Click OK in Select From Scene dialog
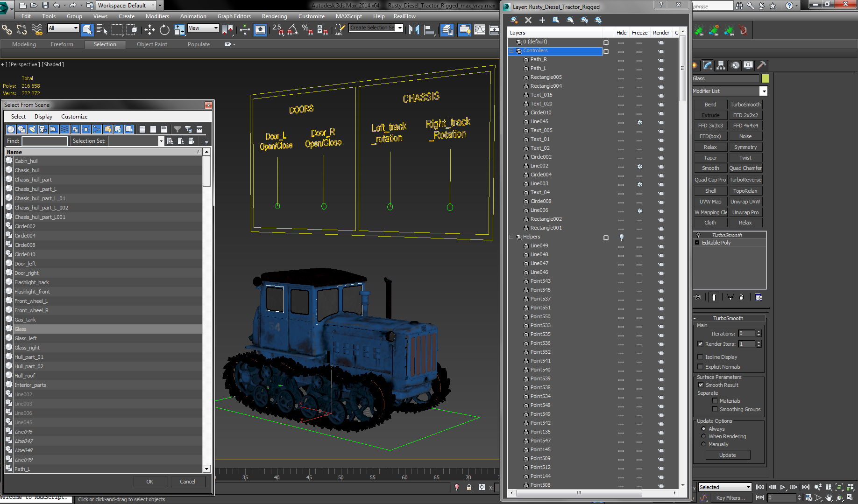This screenshot has height=504, width=858. (x=149, y=482)
